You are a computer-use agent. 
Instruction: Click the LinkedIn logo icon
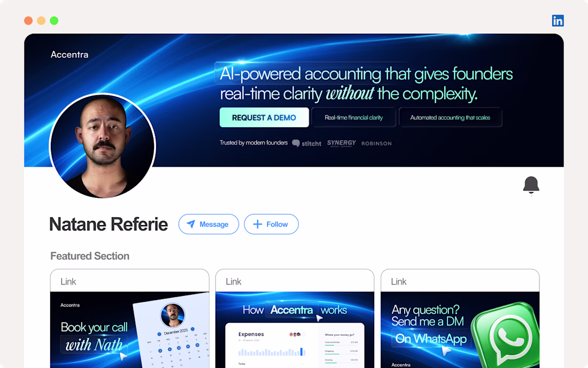[558, 21]
